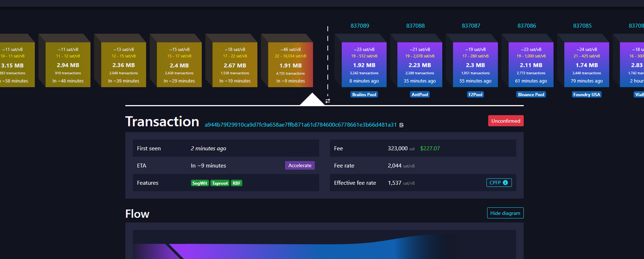
Task: Hide the flow diagram
Action: [x=505, y=213]
